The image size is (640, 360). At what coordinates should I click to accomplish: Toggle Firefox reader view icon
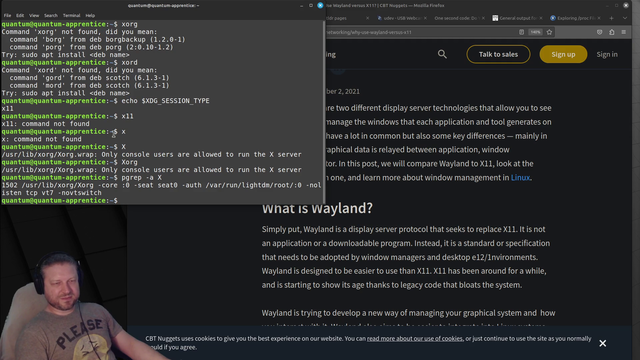click(521, 32)
